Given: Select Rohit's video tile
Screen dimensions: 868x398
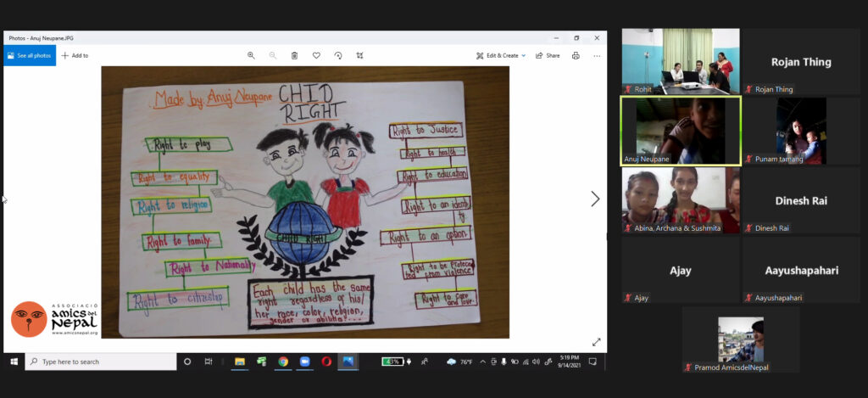Looking at the screenshot, I should pyautogui.click(x=681, y=62).
